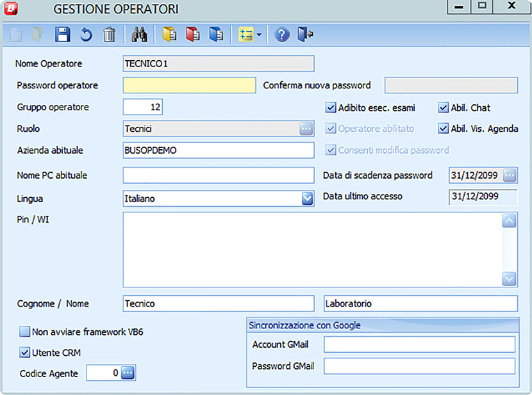The image size is (532, 395).
Task: Click the Pin / WI scroll down arrow
Action: pyautogui.click(x=510, y=278)
